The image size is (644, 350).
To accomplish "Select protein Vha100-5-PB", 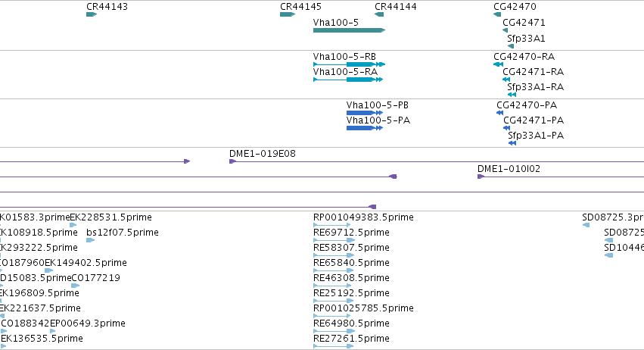I will pyautogui.click(x=365, y=113).
